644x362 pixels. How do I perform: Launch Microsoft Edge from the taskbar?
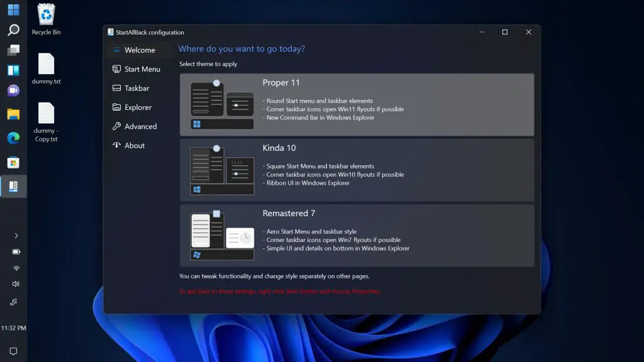13,138
